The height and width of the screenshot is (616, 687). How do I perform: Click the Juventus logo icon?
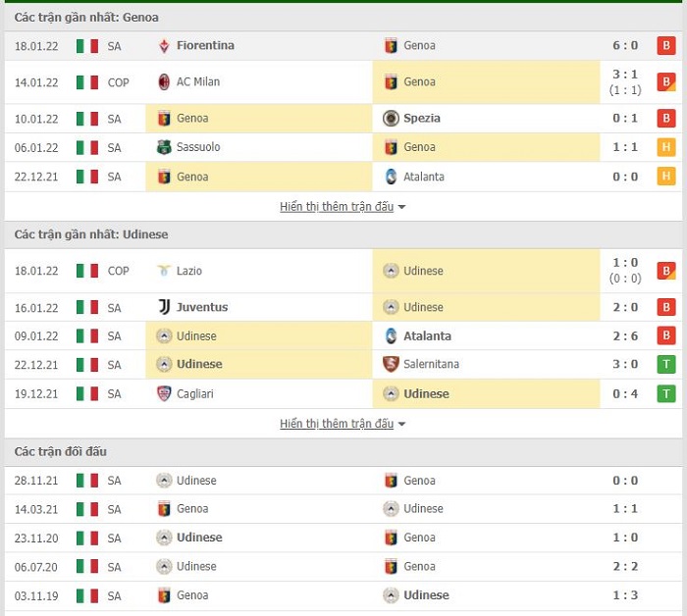pos(164,307)
